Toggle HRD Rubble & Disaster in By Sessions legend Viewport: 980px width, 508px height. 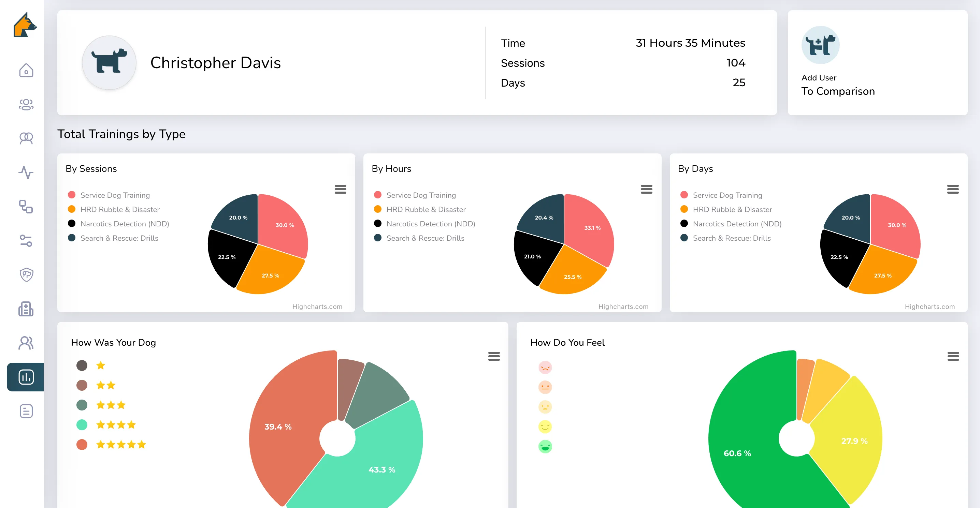pos(113,210)
